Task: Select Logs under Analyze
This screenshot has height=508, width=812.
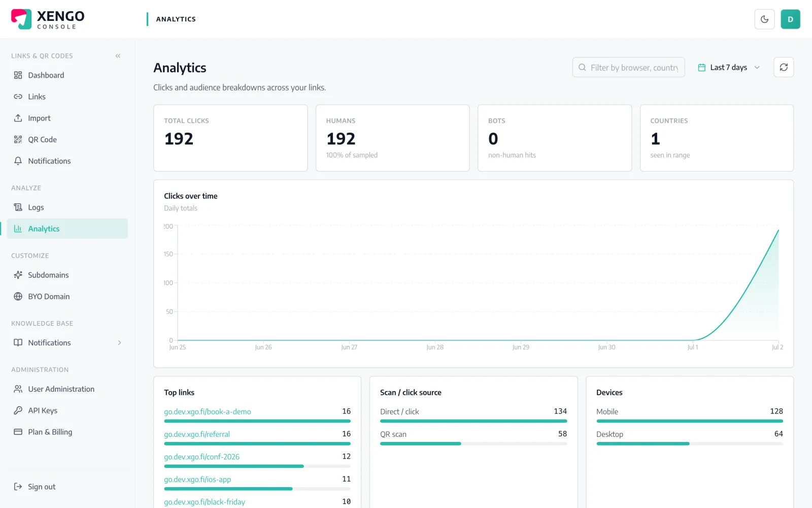Action: (x=67, y=207)
